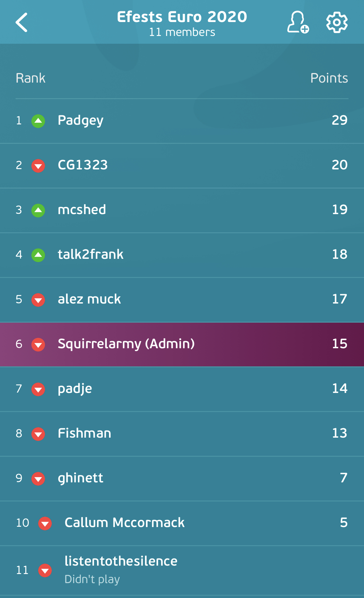Select Callum Mccormack in the ranking

click(x=182, y=523)
